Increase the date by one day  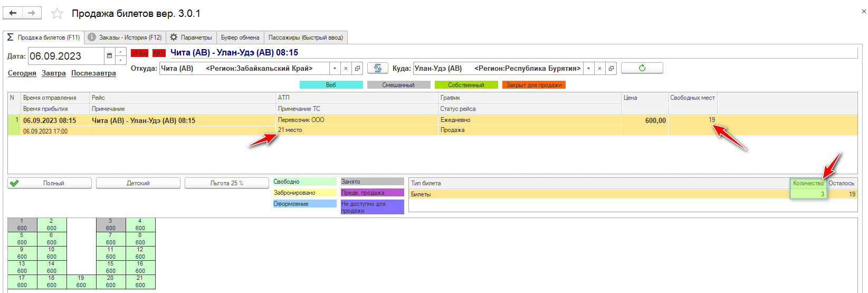click(x=121, y=52)
